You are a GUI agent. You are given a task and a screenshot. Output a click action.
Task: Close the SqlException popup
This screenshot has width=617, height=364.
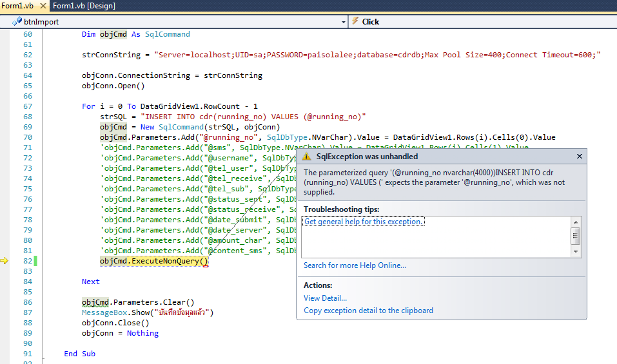coord(579,157)
